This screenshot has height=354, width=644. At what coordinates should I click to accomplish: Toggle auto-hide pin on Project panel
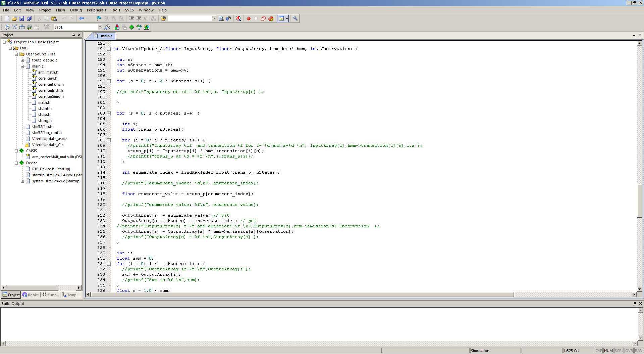[x=73, y=35]
